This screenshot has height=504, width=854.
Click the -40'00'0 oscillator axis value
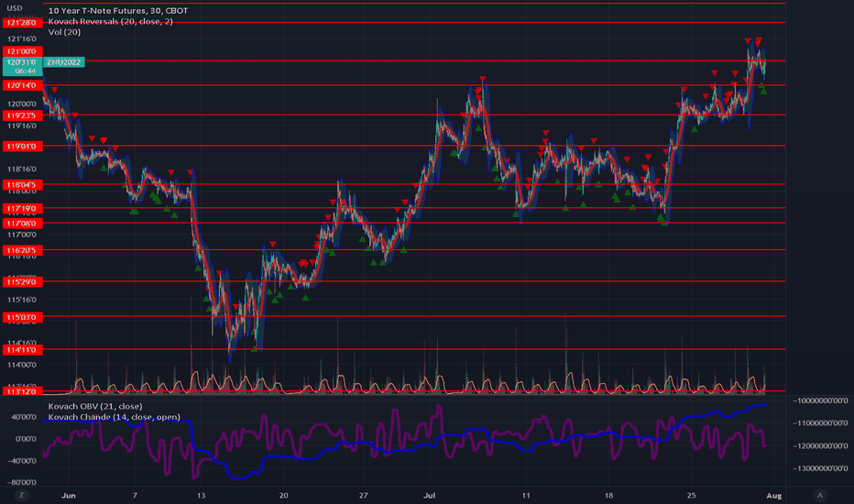click(22, 460)
